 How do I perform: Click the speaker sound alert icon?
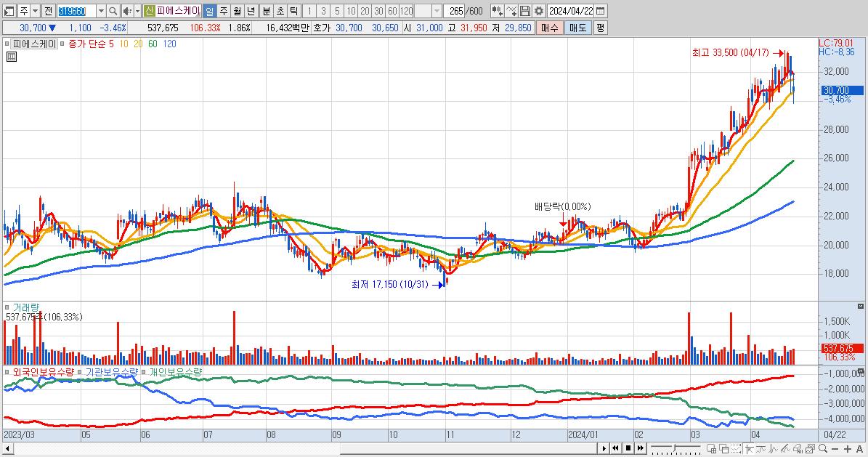click(127, 11)
